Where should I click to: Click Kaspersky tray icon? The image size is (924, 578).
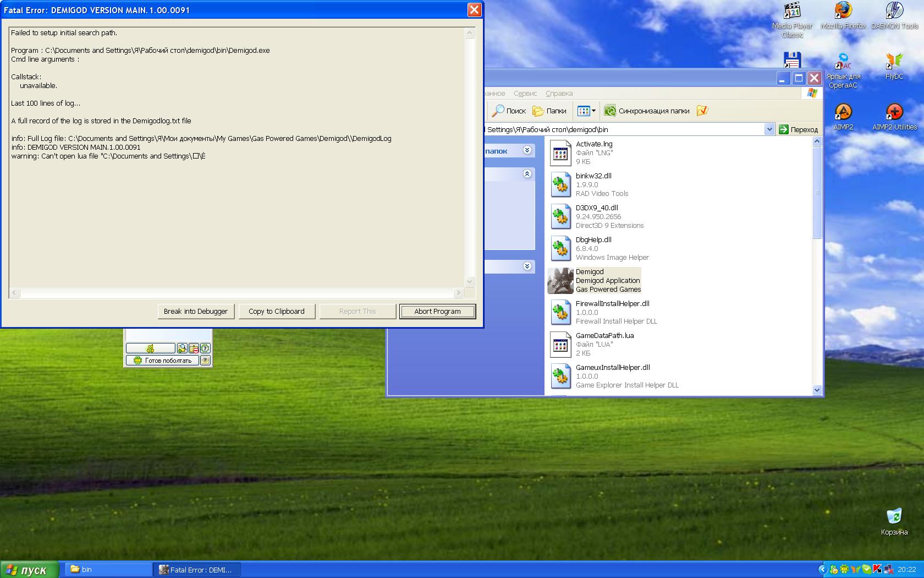point(877,570)
